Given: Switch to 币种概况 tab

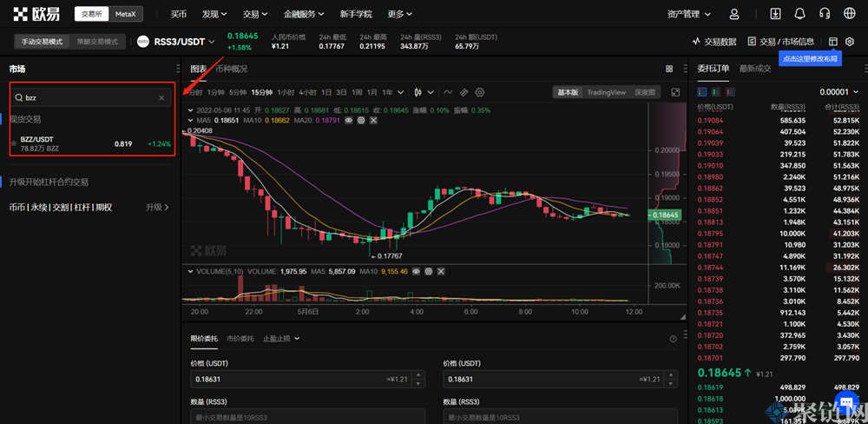Looking at the screenshot, I should (x=232, y=69).
